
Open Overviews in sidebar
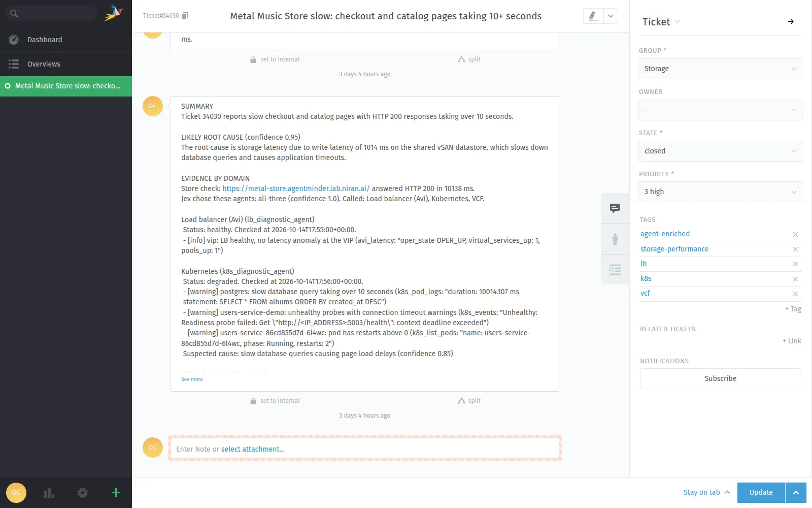(66, 64)
